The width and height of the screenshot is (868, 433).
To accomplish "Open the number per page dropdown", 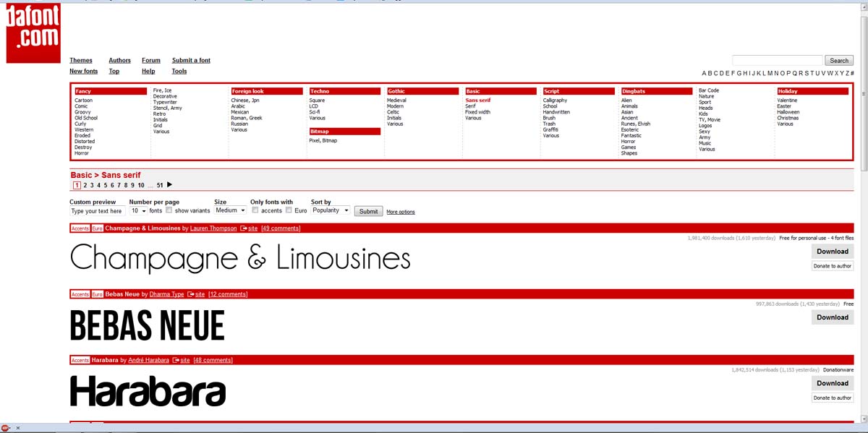I will tap(137, 210).
